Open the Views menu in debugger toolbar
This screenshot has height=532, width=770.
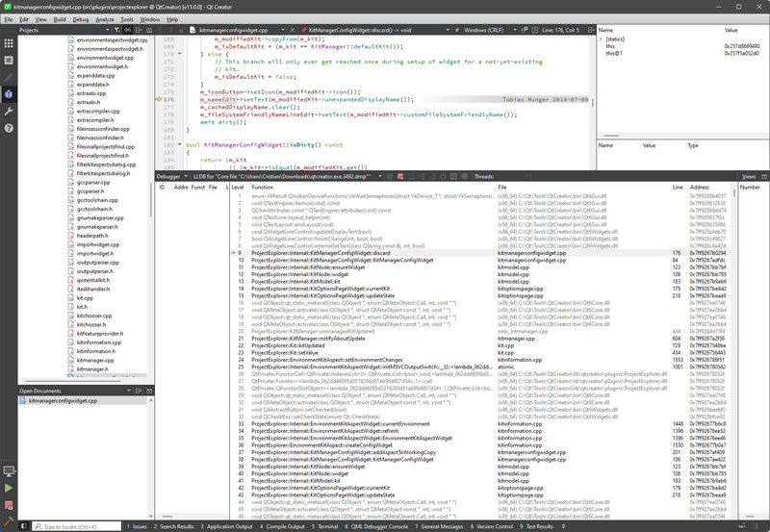pyautogui.click(x=749, y=176)
